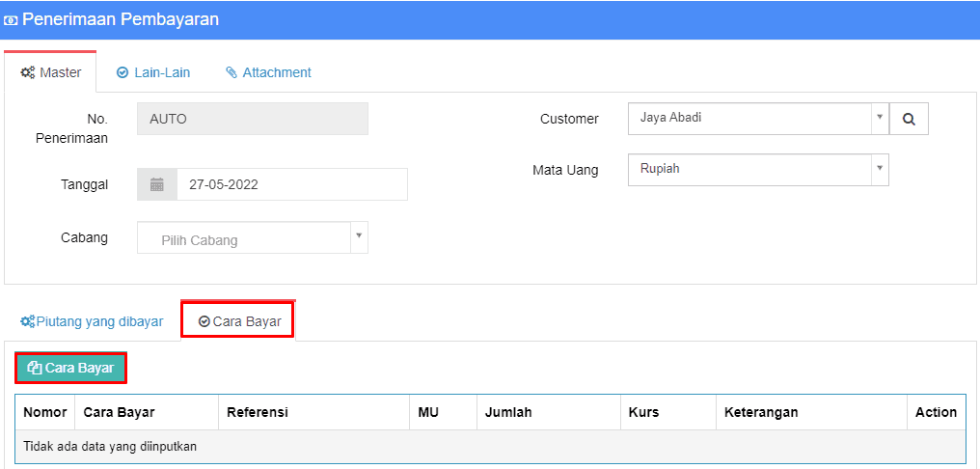This screenshot has height=469, width=980.
Task: Select the Cara Bayar tab
Action: click(x=238, y=320)
